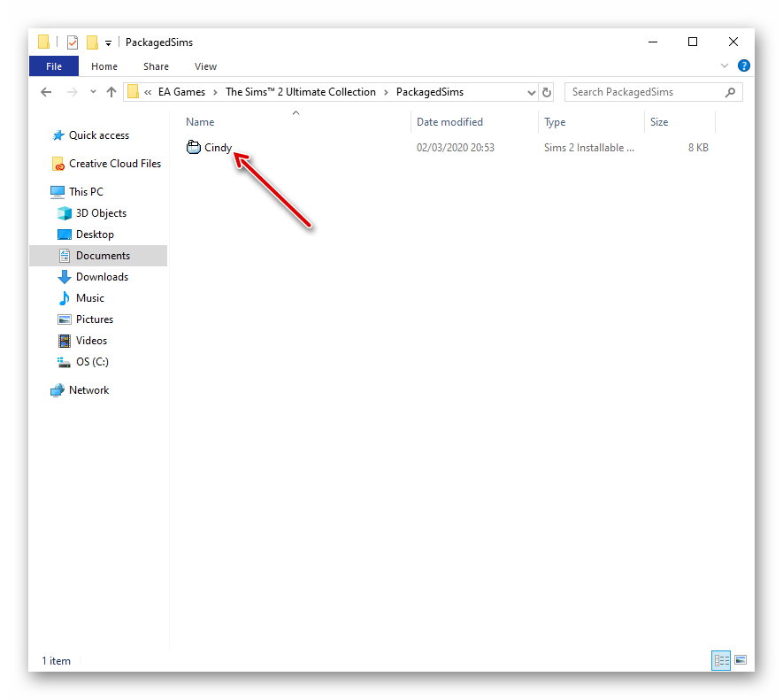Open Pictures folder in sidebar
This screenshot has width=783, height=700.
(86, 319)
